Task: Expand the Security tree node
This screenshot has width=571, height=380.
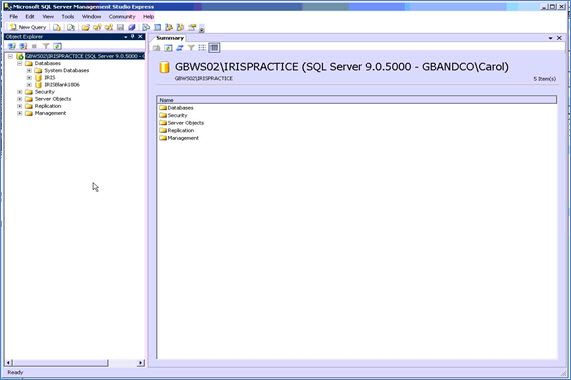Action: point(20,92)
